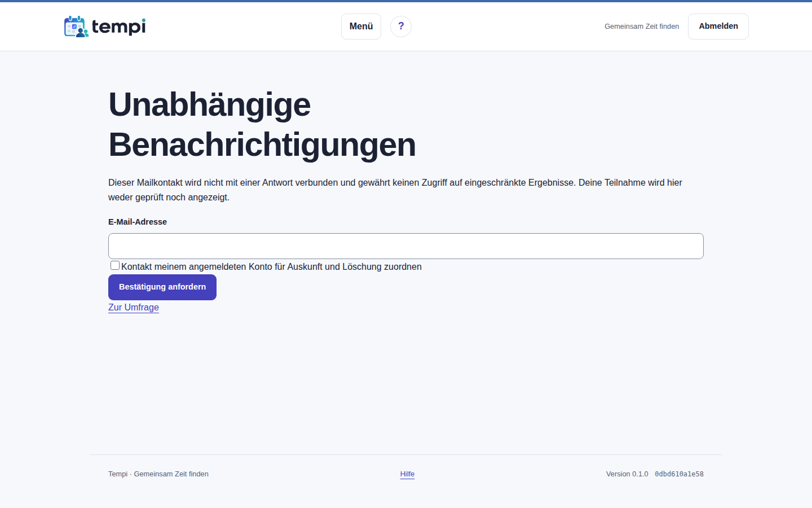
Task: Click the heading Unabhängige Benachrichtigungen
Action: [262, 124]
